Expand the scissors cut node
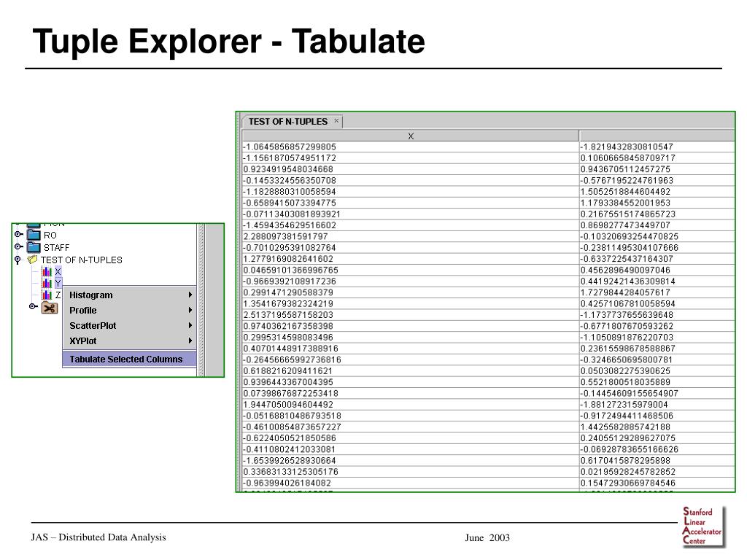The height and width of the screenshot is (560, 747). (32, 306)
